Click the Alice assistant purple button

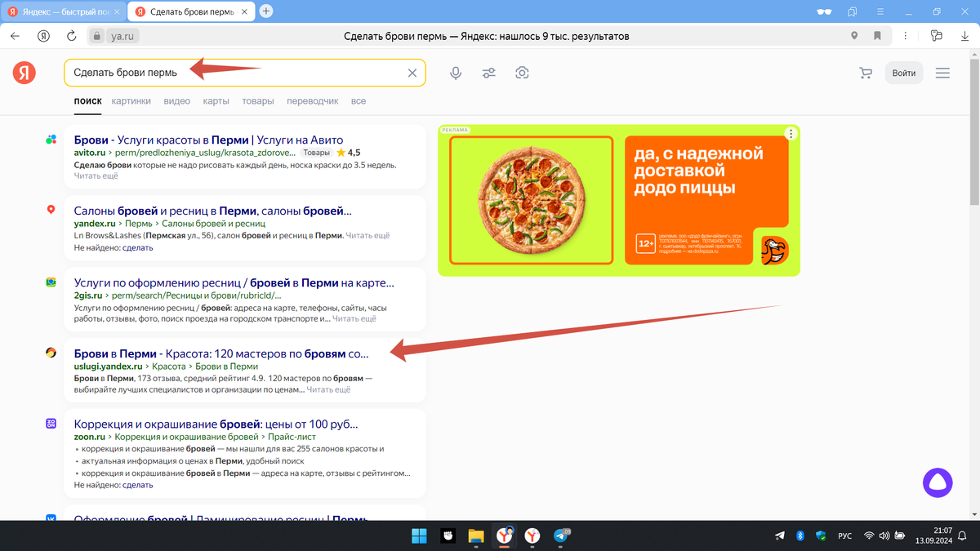click(938, 482)
